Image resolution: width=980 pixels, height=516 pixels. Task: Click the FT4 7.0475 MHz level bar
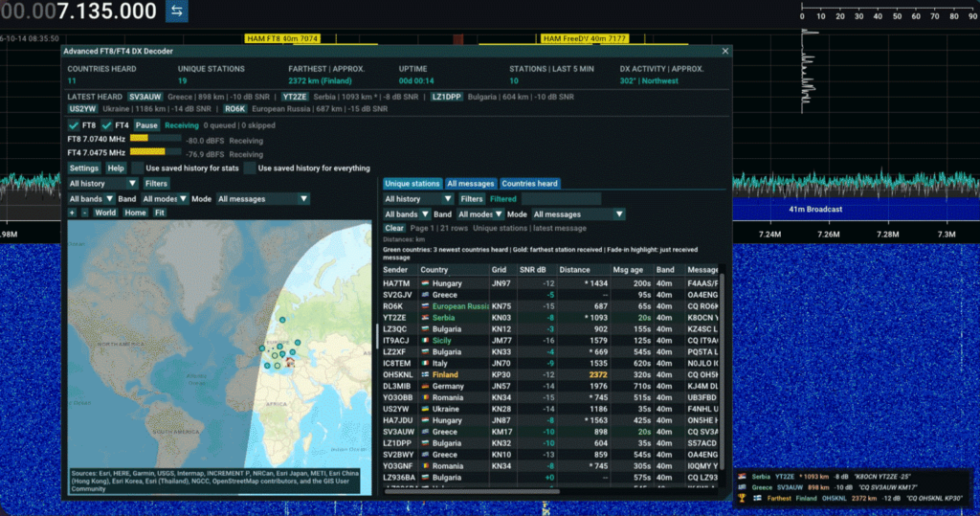(x=155, y=152)
